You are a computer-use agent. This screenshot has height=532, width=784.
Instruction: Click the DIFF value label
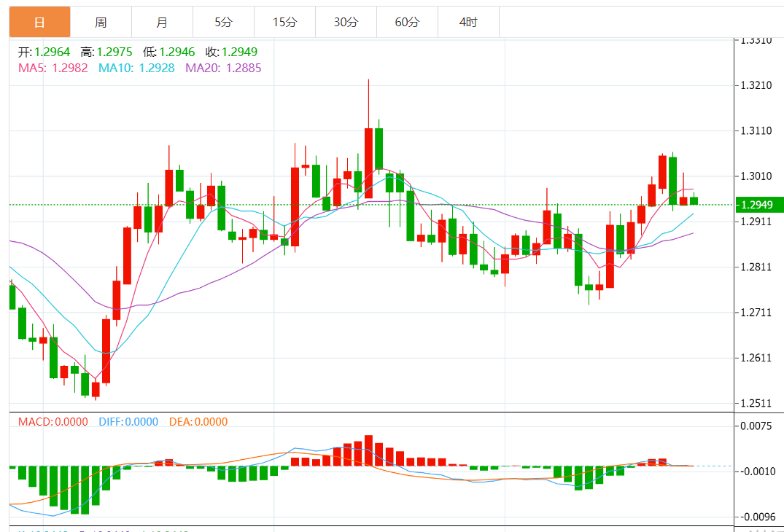click(128, 422)
